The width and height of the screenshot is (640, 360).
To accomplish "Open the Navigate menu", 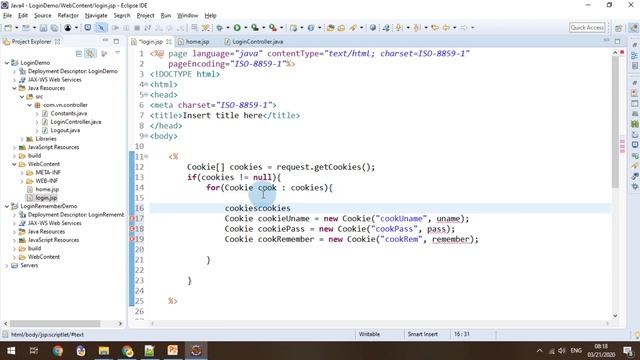I will click(x=96, y=16).
